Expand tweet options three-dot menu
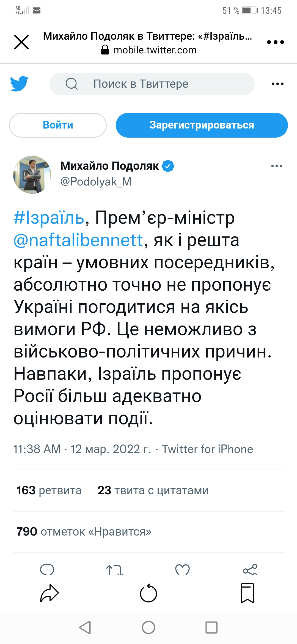The image size is (297, 644). (x=276, y=166)
